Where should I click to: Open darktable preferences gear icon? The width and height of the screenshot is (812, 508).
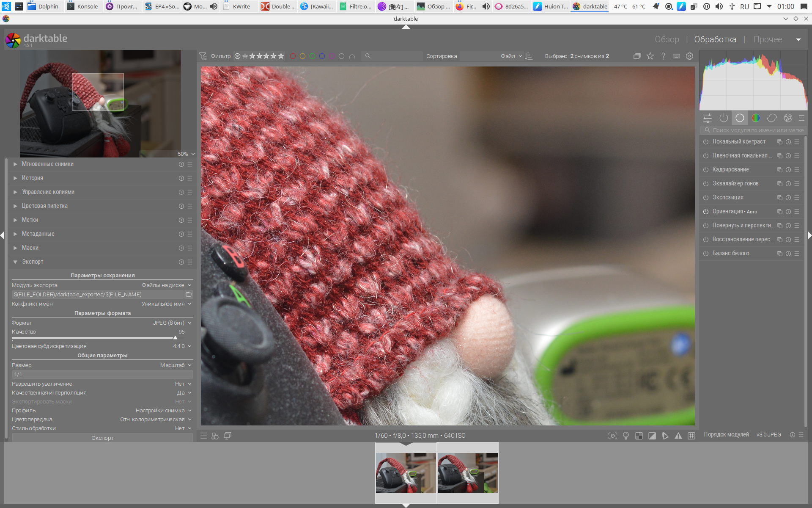(x=689, y=56)
